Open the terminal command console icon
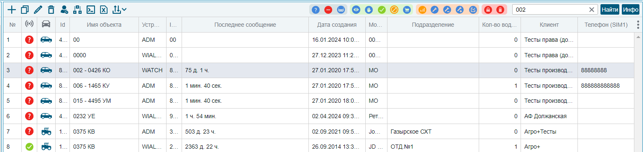This screenshot has width=644, height=152. coord(90,9)
